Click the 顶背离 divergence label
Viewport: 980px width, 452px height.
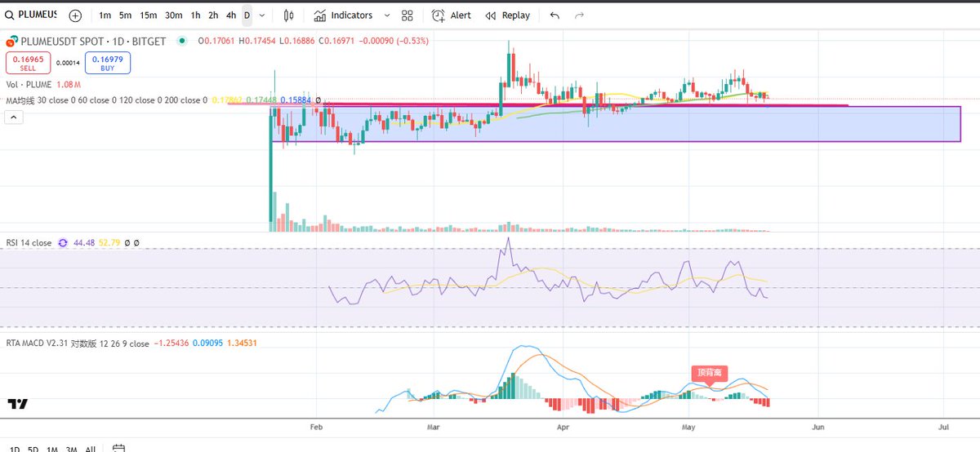pos(709,372)
